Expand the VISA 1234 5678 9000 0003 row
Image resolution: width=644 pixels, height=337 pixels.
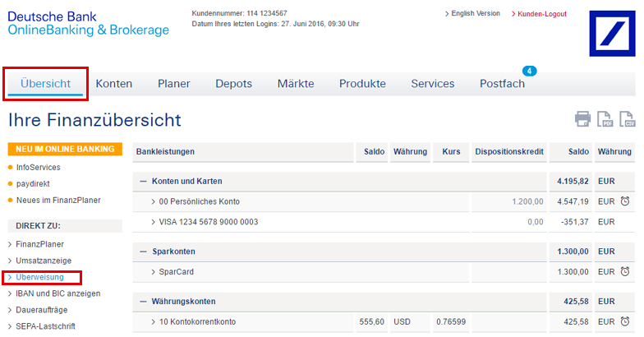coord(154,222)
